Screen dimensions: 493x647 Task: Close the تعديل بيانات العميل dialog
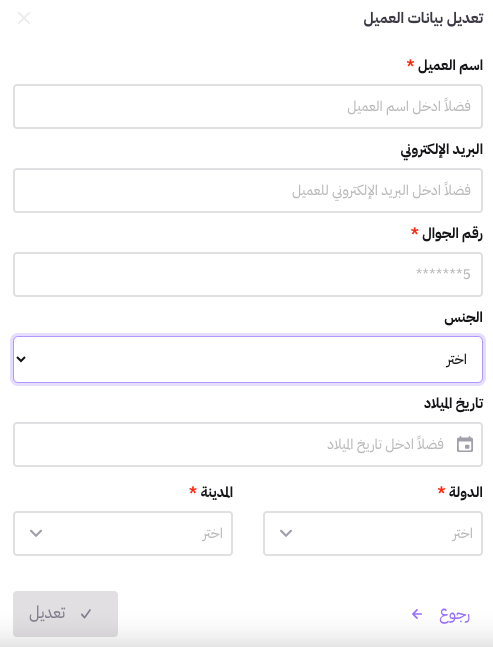pos(24,18)
